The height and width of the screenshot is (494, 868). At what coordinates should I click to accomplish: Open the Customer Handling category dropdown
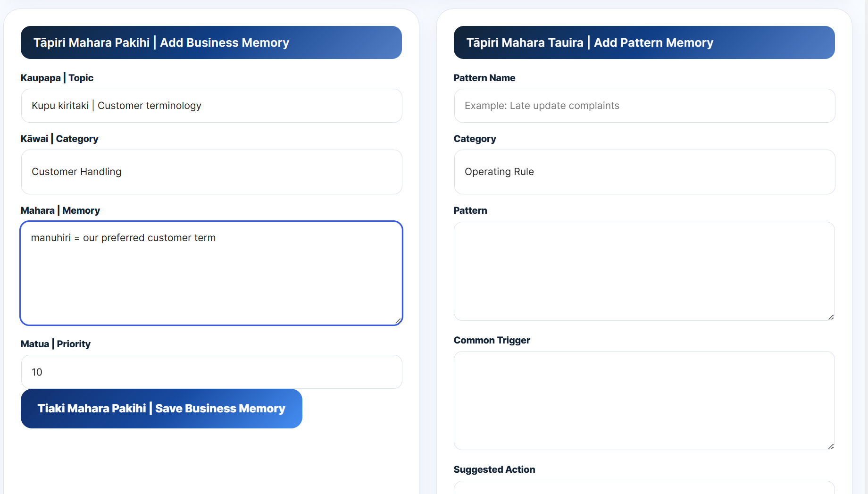tap(211, 172)
